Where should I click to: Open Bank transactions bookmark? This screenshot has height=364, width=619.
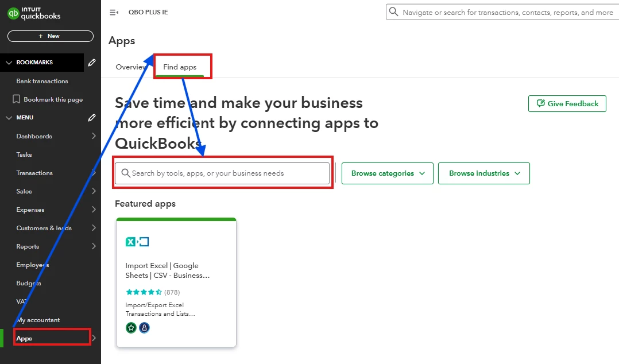(x=42, y=81)
